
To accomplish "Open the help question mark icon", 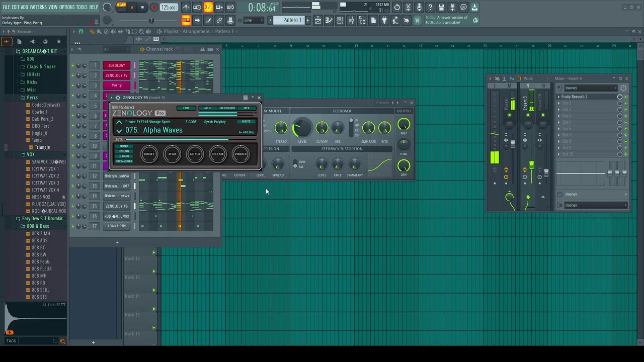I will (430, 7).
